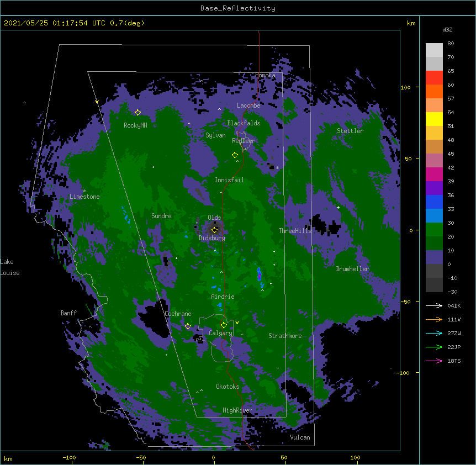Click the HighRiver town label
The width and height of the screenshot is (476, 465).
point(237,410)
